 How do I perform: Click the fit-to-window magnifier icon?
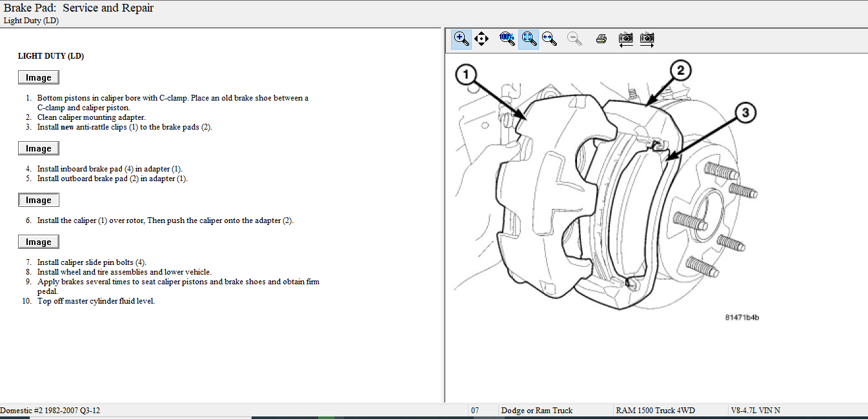529,39
